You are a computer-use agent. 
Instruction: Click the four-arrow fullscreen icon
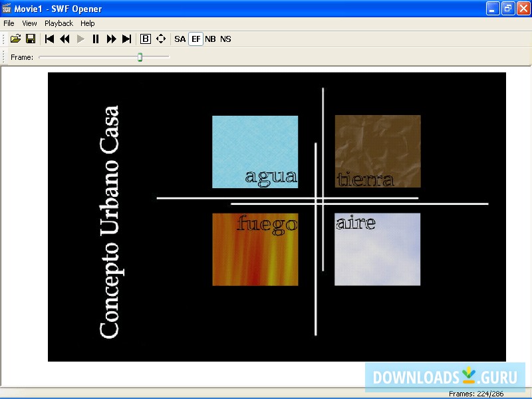161,39
